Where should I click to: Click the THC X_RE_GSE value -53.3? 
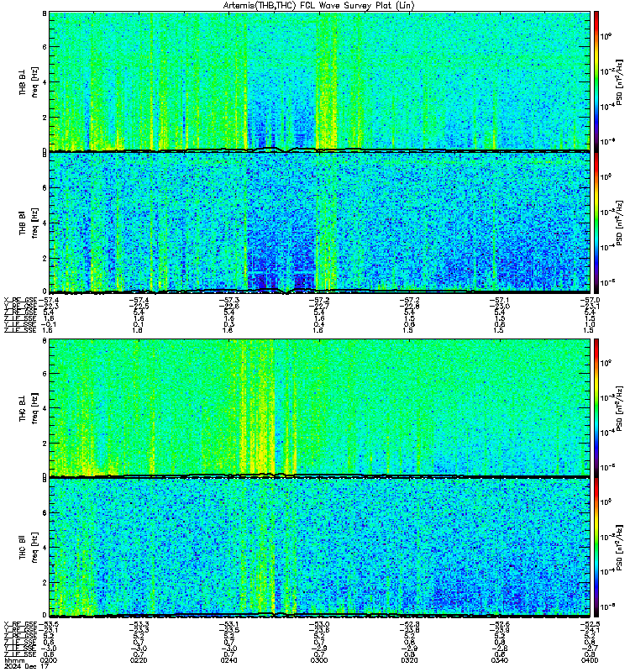(x=139, y=624)
